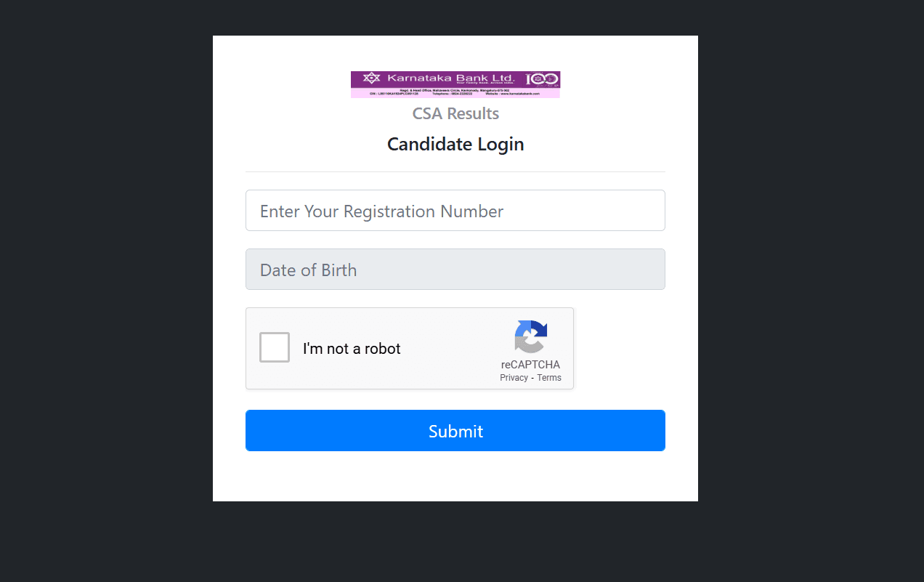The image size is (924, 582).
Task: Check the I'm not a robot box
Action: click(x=275, y=347)
